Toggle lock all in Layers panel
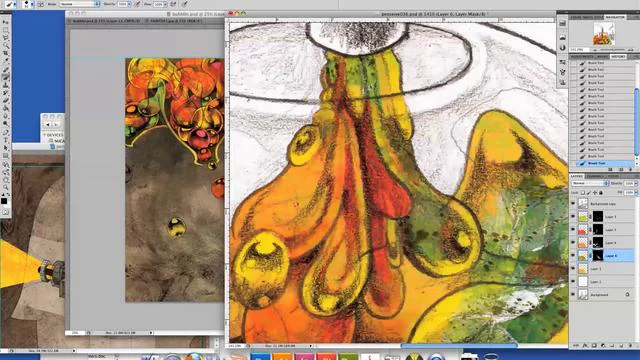This screenshot has width=640, height=360. pos(601,192)
